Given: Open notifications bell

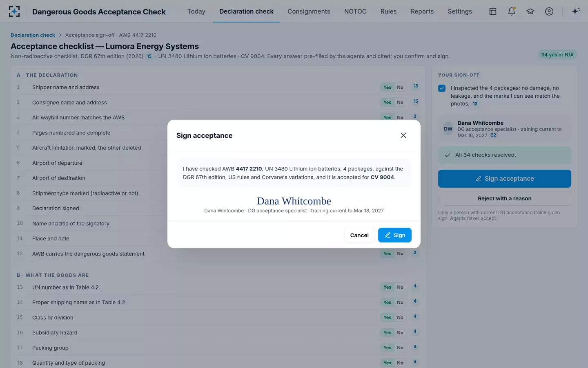Looking at the screenshot, I should 512,11.
